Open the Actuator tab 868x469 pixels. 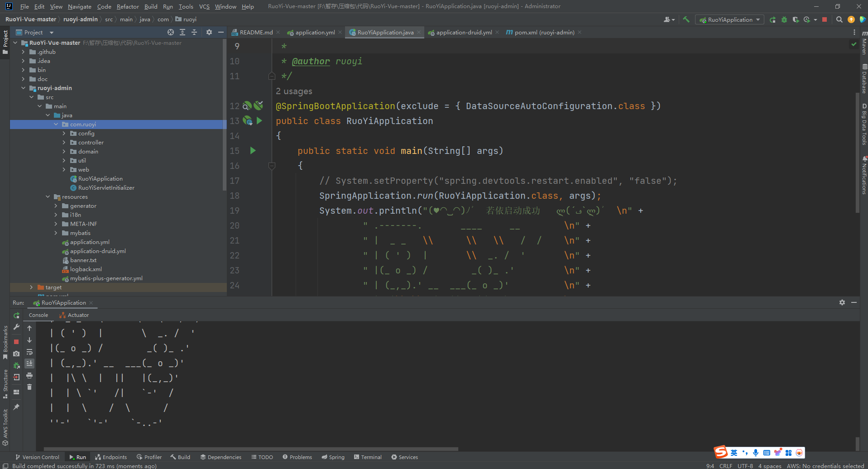click(74, 315)
